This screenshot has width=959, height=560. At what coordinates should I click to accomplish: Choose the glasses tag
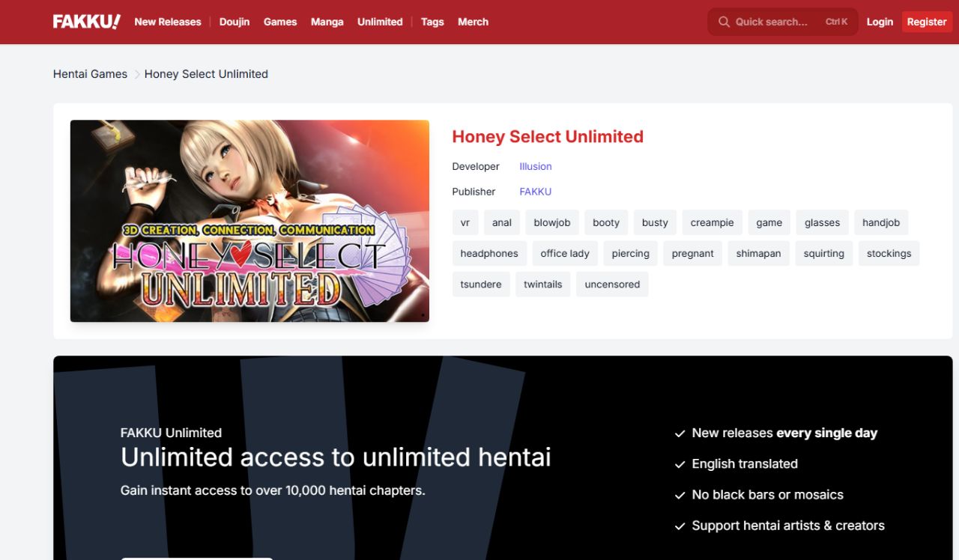823,222
